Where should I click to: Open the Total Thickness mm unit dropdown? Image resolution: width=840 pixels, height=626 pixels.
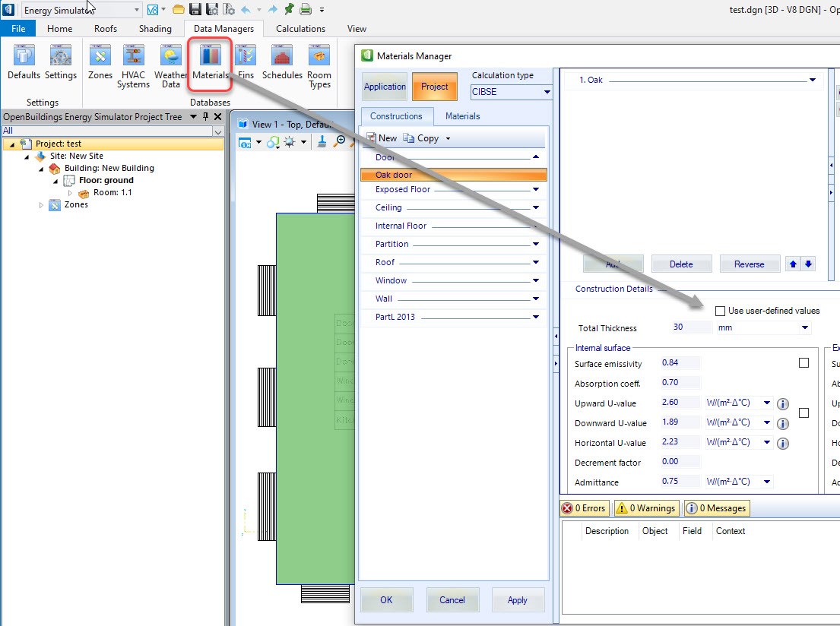pos(804,327)
